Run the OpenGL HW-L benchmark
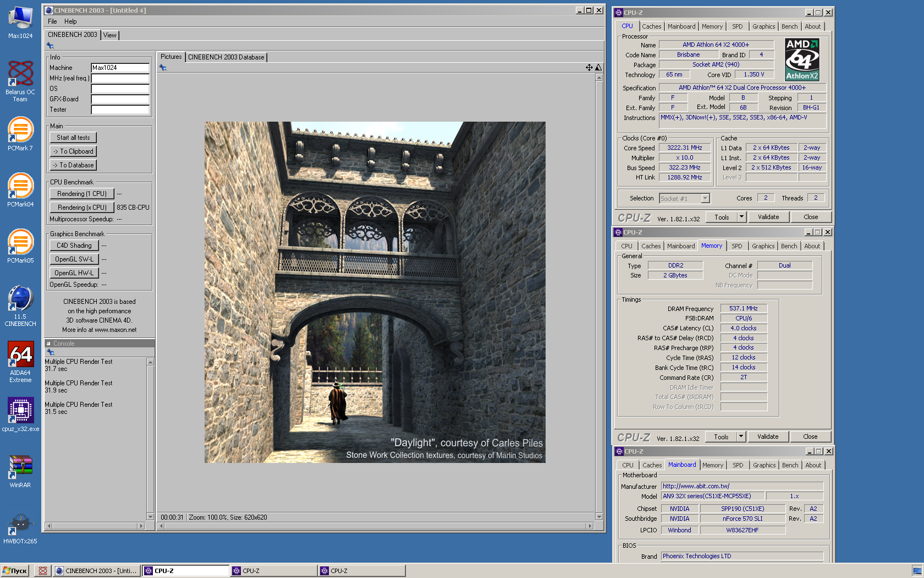924x578 pixels. (74, 273)
